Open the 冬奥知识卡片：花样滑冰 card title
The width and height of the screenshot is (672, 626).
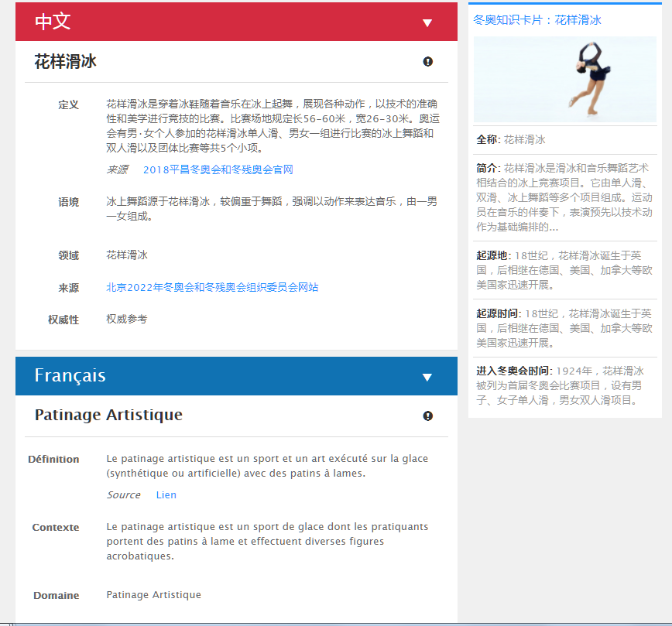point(537,20)
